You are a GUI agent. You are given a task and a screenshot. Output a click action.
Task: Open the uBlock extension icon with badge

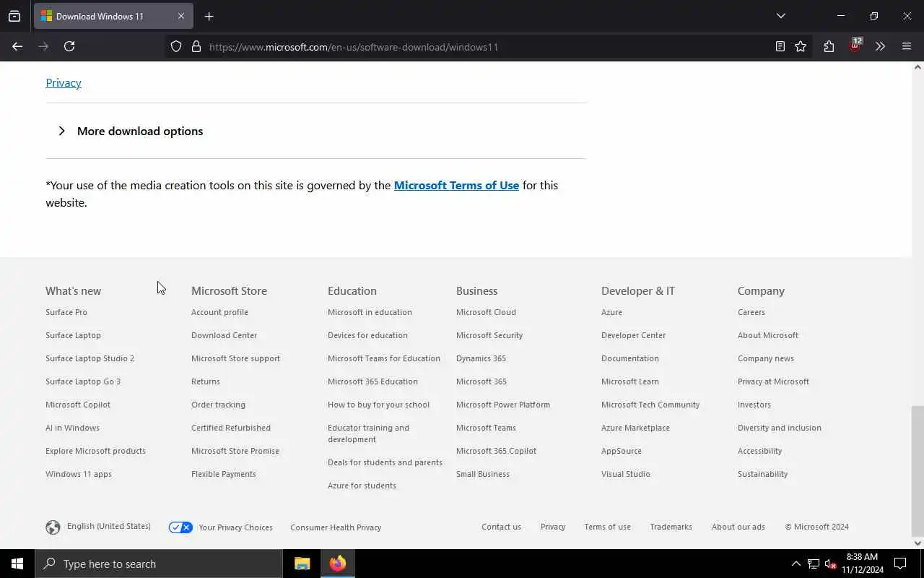click(855, 46)
